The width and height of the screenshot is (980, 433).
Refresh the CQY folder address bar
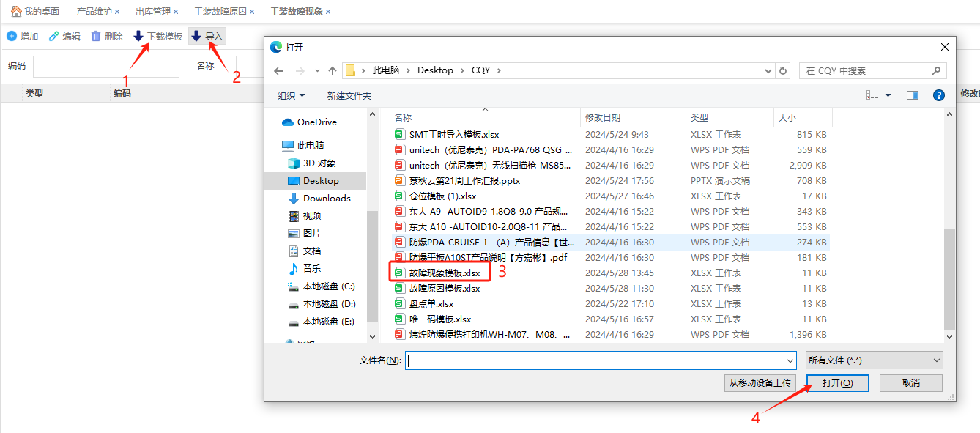coord(783,71)
